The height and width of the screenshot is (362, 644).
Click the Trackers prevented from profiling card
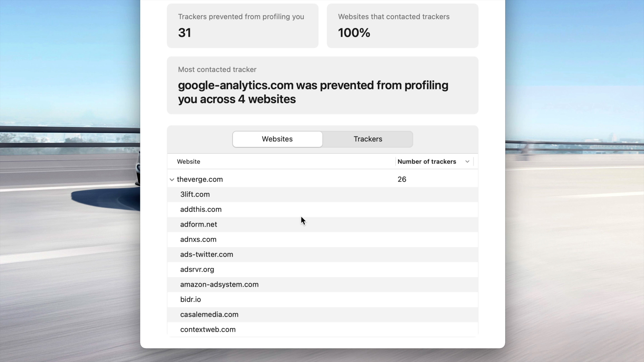[x=243, y=26]
